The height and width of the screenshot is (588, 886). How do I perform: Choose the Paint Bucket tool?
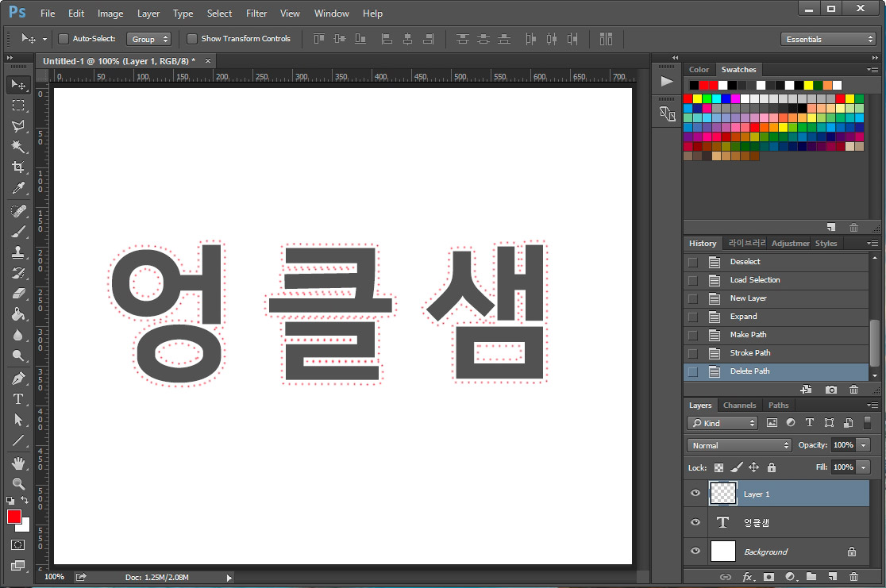(18, 314)
